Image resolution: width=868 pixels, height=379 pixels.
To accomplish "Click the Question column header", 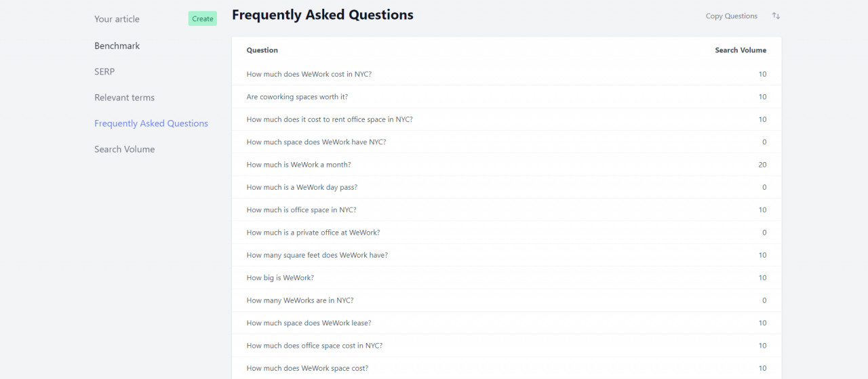I will tap(262, 50).
